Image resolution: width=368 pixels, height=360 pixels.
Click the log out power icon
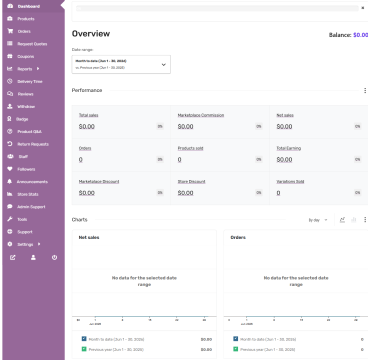(54, 258)
